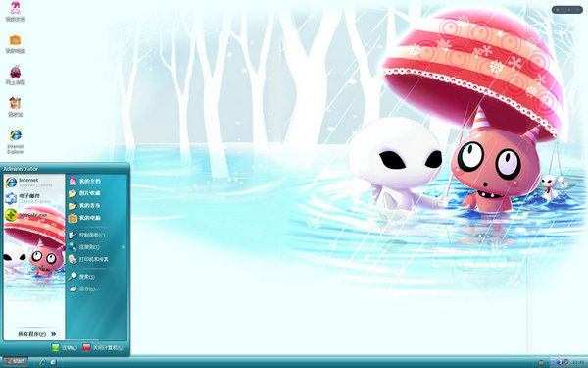The image size is (588, 368).
Task: Click Show Desktop icon in Quick Launch
Action: (x=53, y=362)
